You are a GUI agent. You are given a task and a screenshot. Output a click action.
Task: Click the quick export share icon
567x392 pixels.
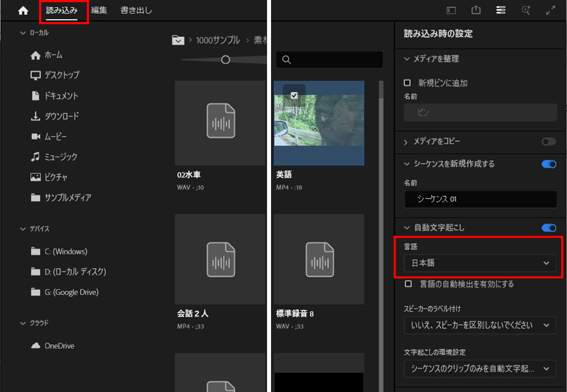click(476, 10)
